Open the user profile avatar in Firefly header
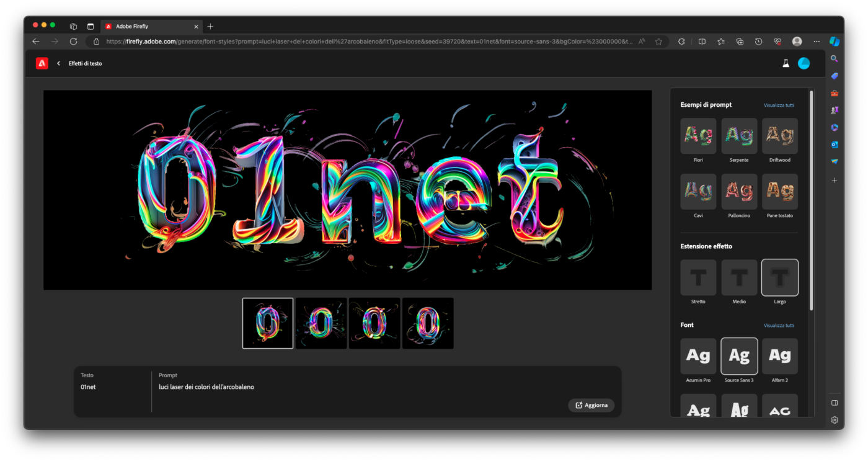The image size is (868, 461). [804, 63]
